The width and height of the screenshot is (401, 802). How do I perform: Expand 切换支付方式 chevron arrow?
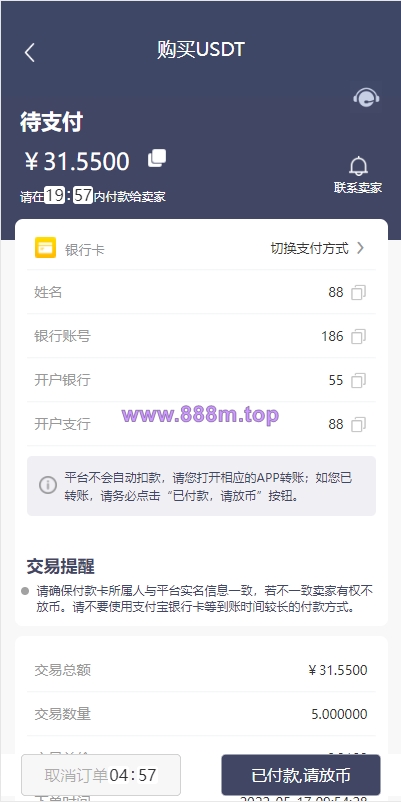click(360, 248)
